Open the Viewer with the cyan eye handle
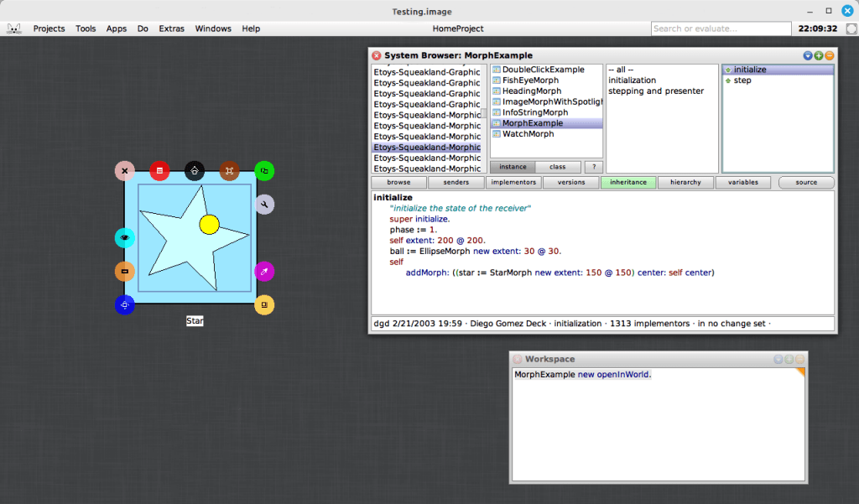 tap(124, 237)
